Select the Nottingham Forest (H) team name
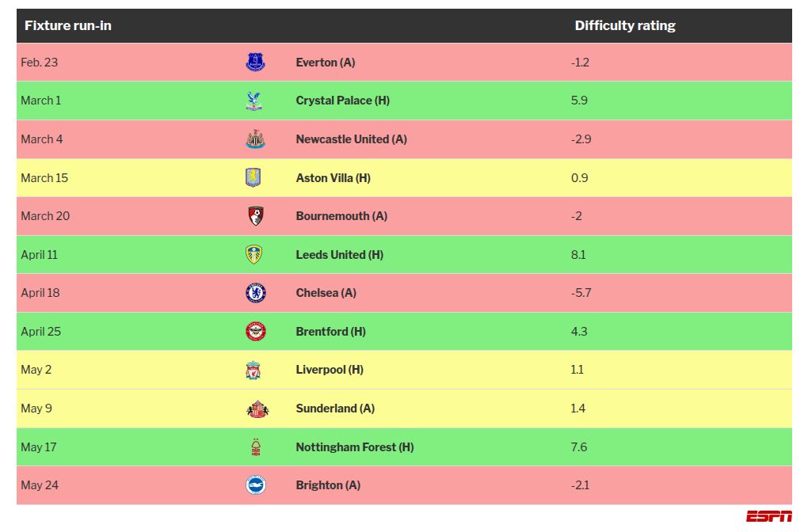 click(x=354, y=447)
